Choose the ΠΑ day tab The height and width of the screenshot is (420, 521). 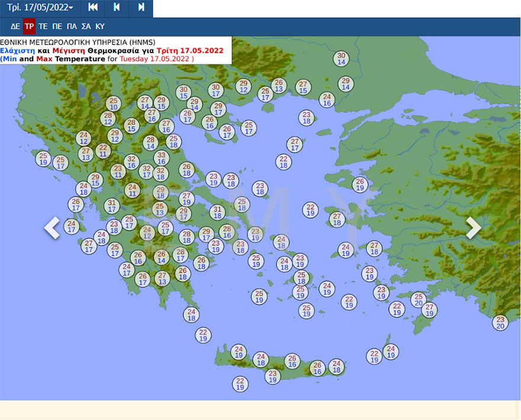(72, 26)
